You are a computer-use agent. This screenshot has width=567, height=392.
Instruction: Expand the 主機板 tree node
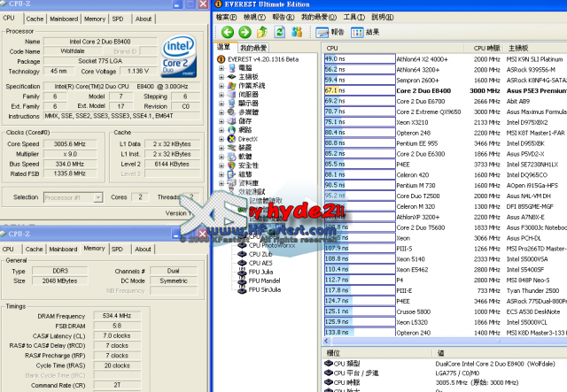click(x=221, y=77)
